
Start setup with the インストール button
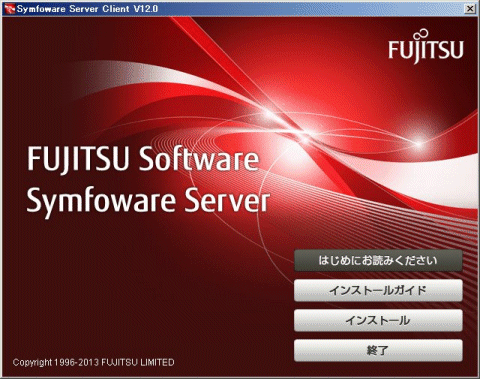click(378, 320)
